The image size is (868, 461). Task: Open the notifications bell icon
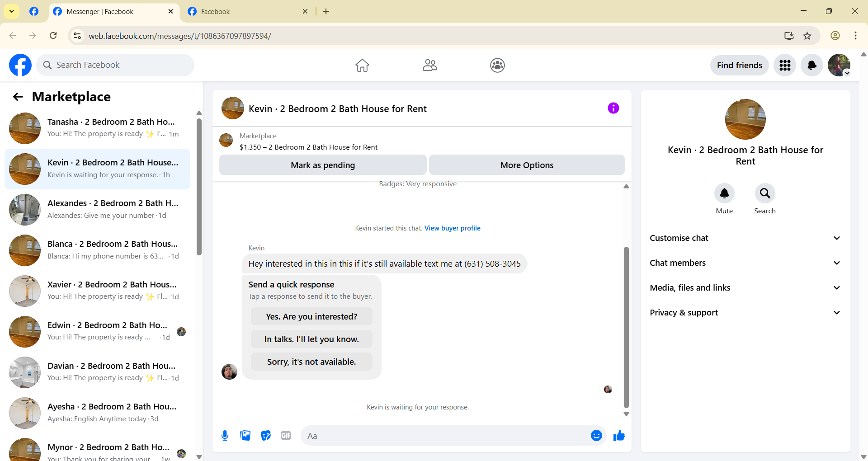click(812, 66)
